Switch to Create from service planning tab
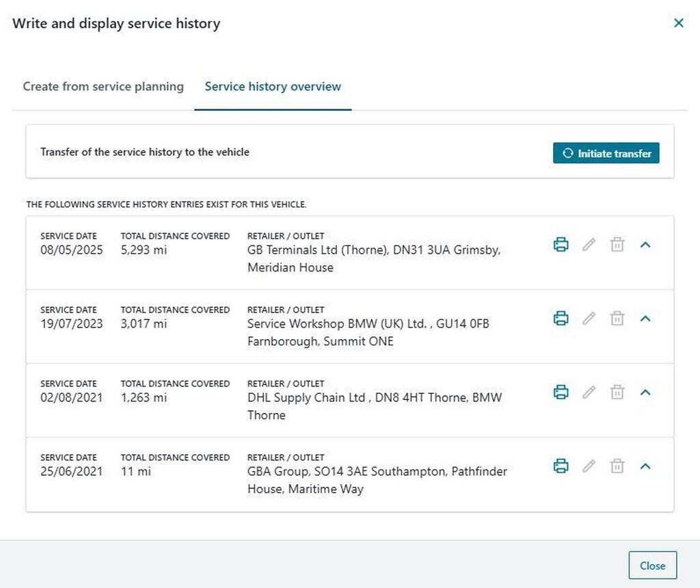The height and width of the screenshot is (588, 700). [x=103, y=86]
